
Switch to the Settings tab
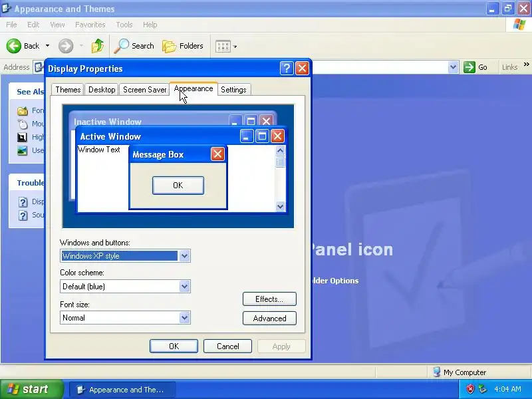tap(233, 90)
